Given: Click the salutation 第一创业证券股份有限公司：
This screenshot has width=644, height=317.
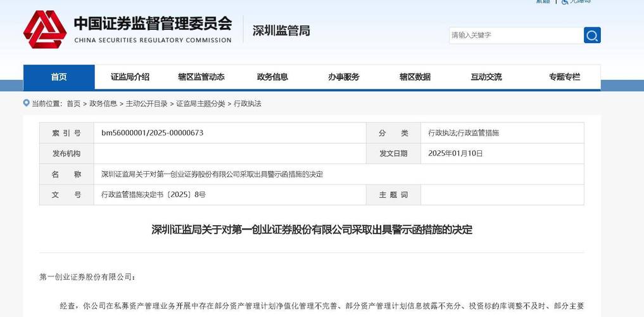Looking at the screenshot, I should pos(87,277).
